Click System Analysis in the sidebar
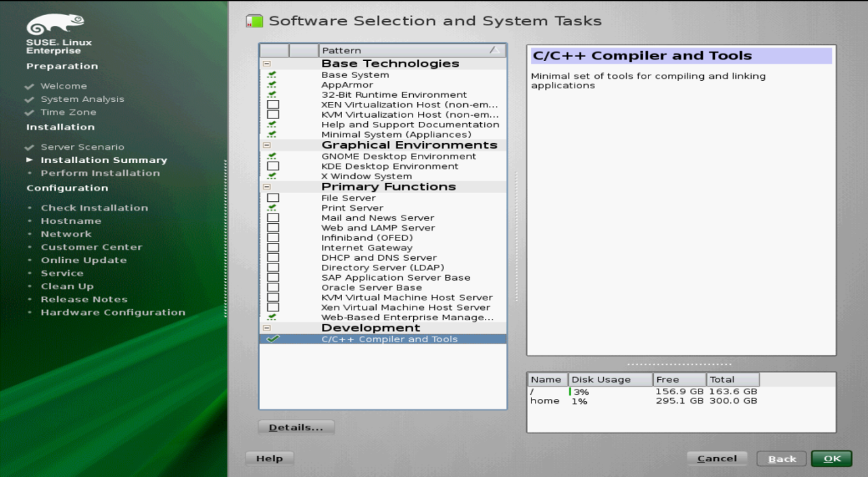 point(82,99)
